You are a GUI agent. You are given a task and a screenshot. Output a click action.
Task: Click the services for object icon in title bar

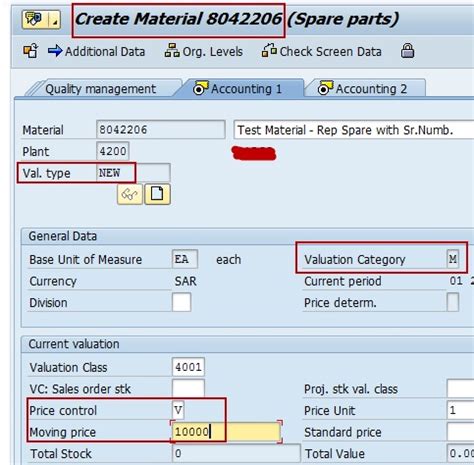[x=35, y=19]
